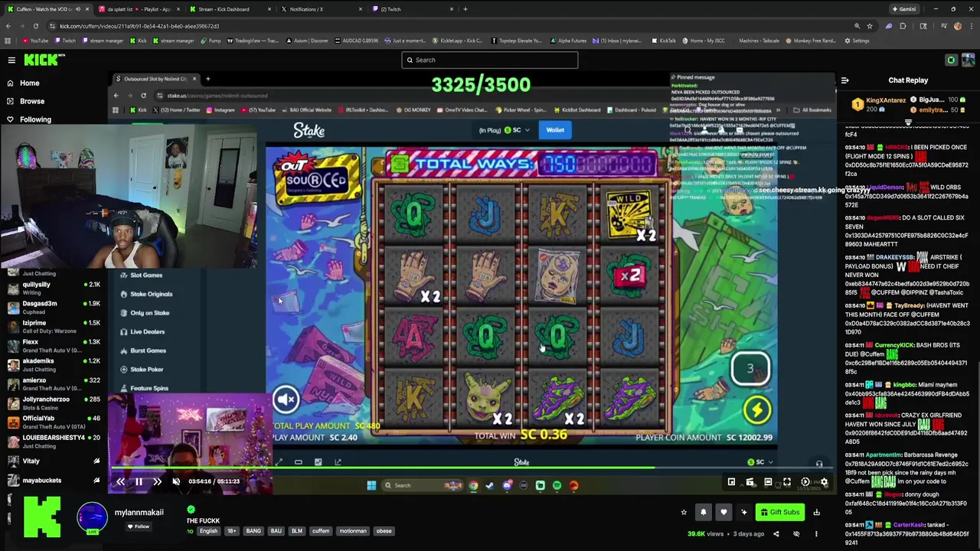Toggle the notification bell for channel
Viewport: 980px width, 551px height.
click(704, 512)
